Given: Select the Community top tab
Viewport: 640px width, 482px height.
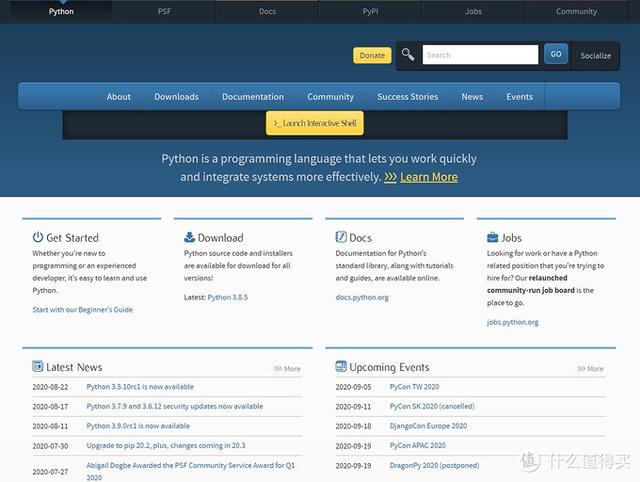Looking at the screenshot, I should click(576, 11).
